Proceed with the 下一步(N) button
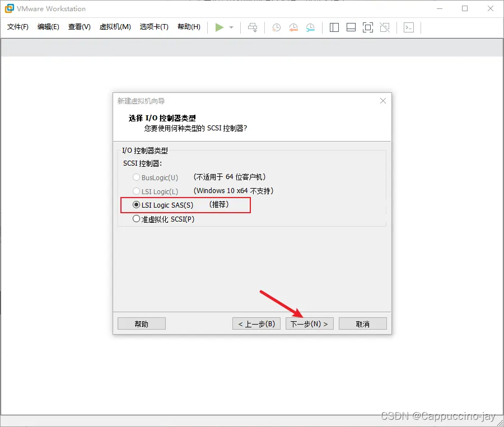 310,323
